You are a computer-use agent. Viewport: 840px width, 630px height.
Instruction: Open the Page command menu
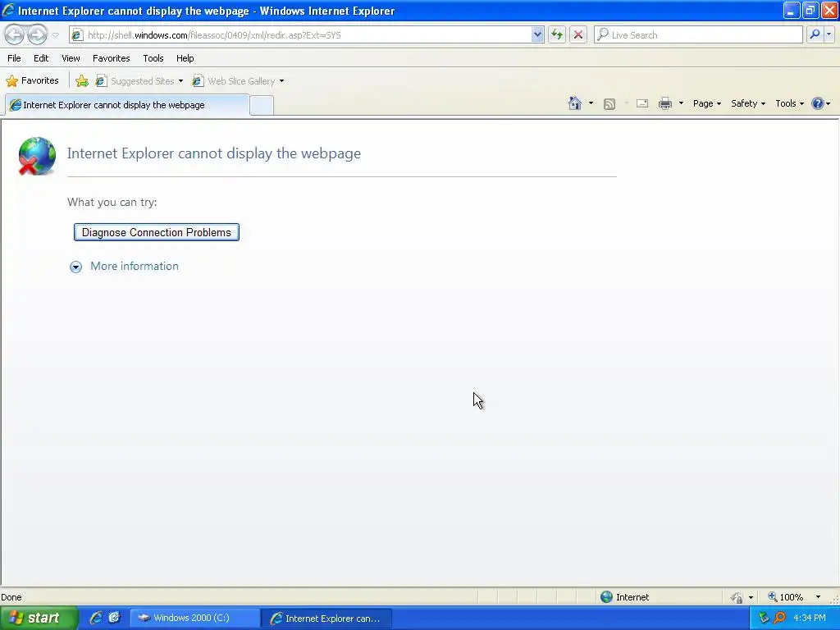(706, 103)
